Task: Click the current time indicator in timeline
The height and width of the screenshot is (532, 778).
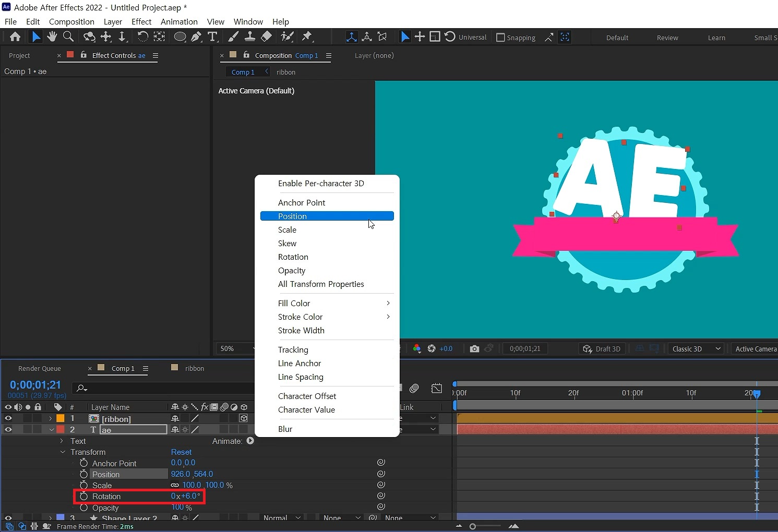Action: [757, 393]
